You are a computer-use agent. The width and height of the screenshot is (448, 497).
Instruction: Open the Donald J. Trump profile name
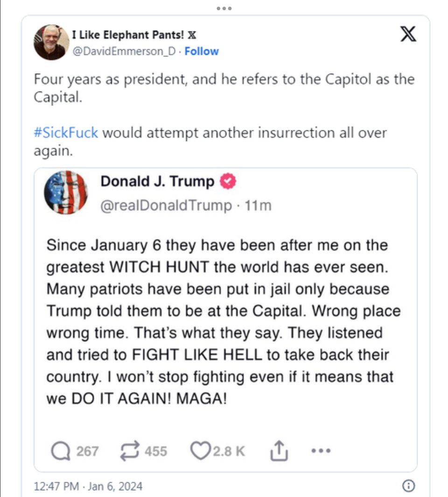coord(158,181)
